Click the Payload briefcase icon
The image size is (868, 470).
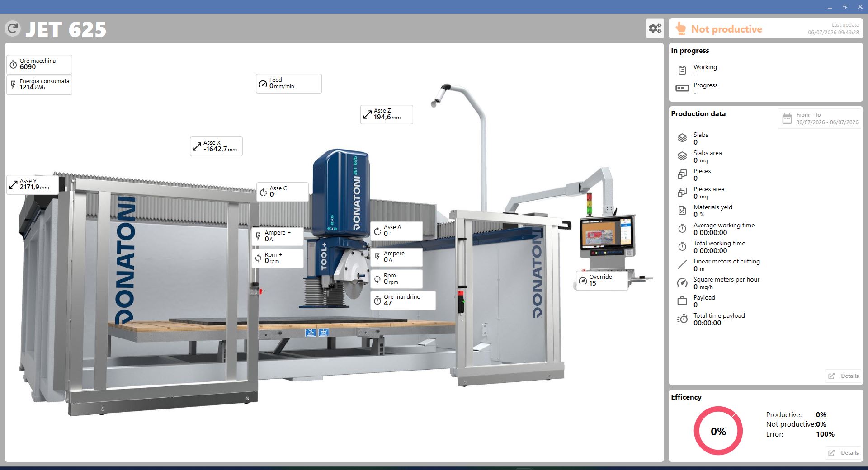[x=682, y=301]
